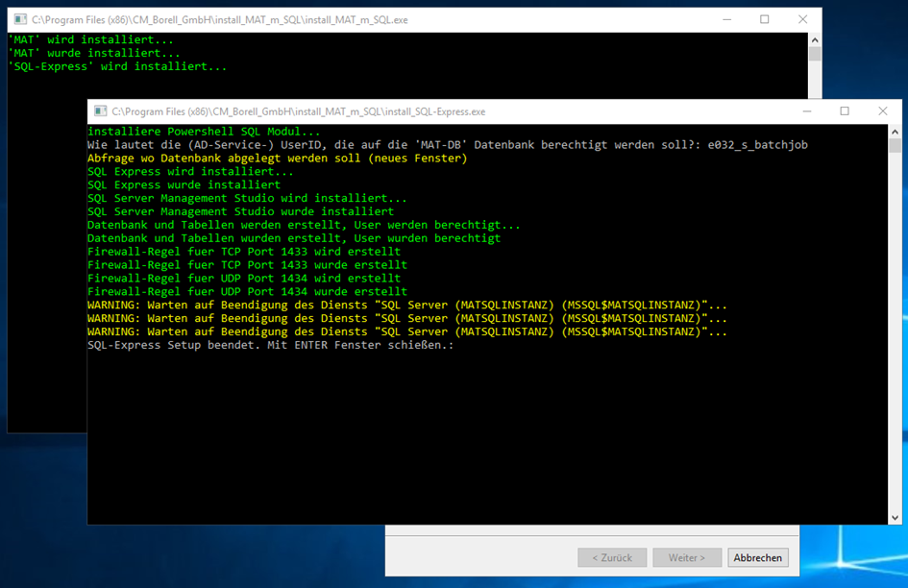Maximize the install_SQL-Express.exe console window

click(845, 111)
